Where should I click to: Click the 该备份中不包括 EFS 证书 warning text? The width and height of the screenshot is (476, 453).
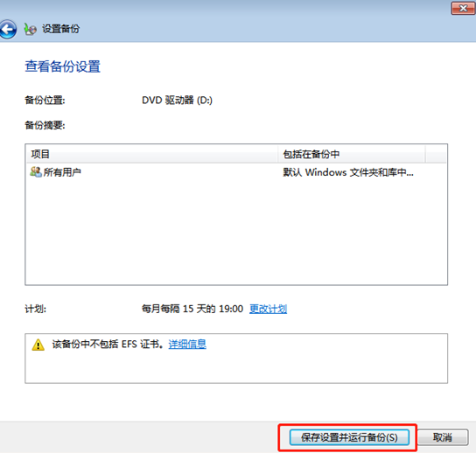click(108, 344)
